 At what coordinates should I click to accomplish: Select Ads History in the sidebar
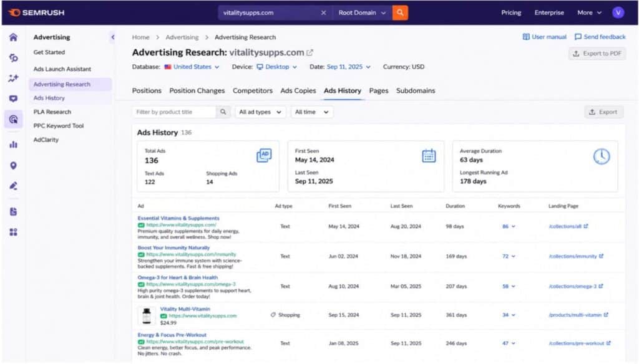(x=49, y=98)
